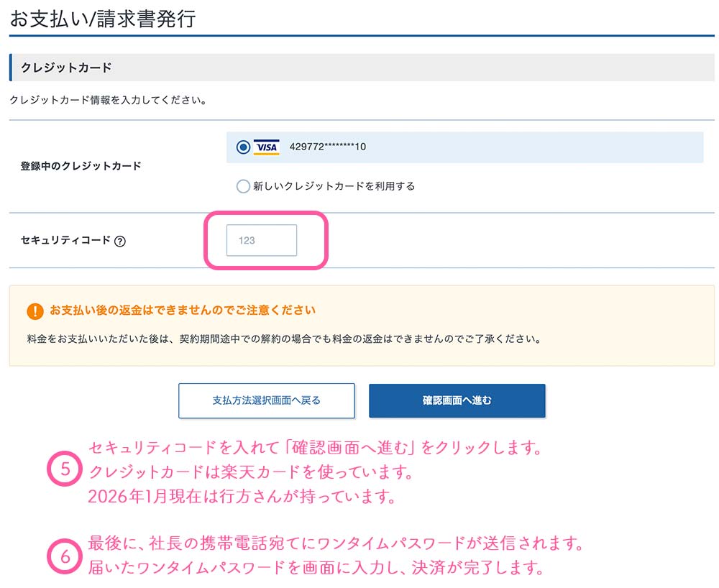Click the セキュリティコード field label
The height and width of the screenshot is (588, 719).
pyautogui.click(x=65, y=241)
